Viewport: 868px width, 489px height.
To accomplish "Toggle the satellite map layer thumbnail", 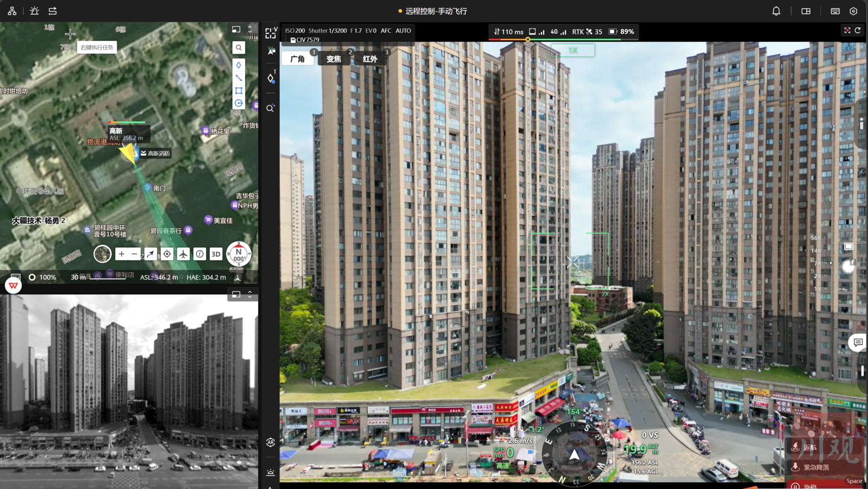I will tap(102, 254).
